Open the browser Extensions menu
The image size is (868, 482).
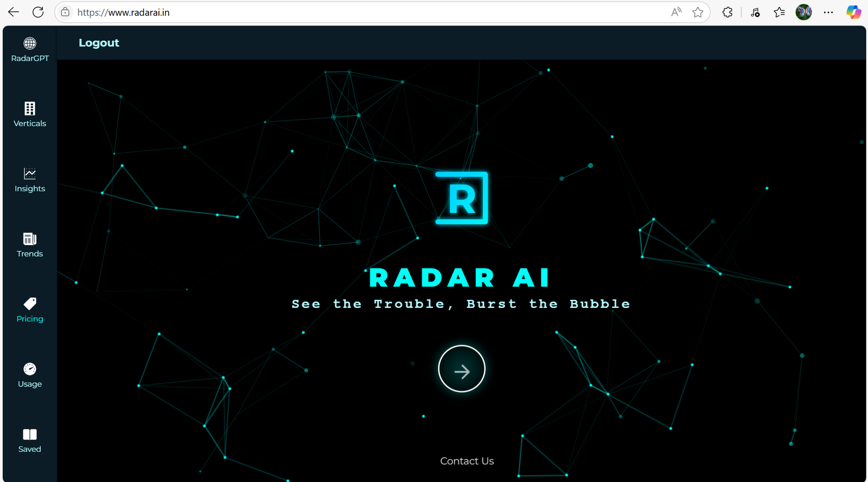tap(727, 12)
